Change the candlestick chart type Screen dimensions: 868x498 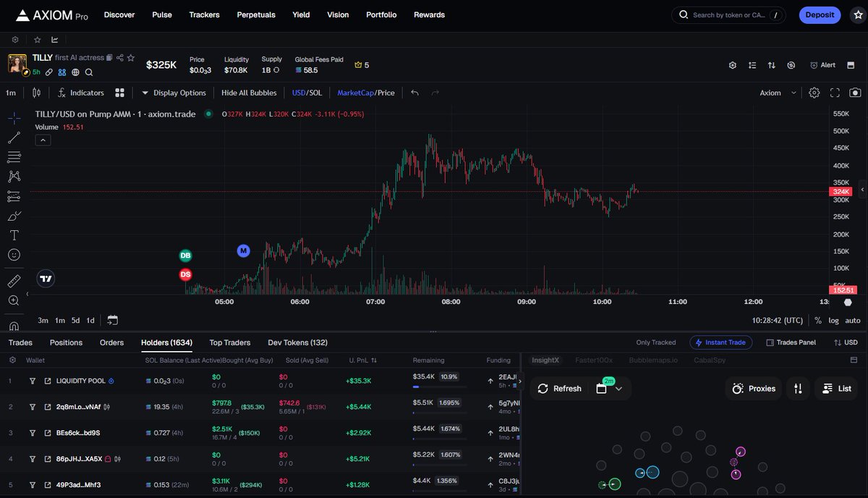pos(36,93)
